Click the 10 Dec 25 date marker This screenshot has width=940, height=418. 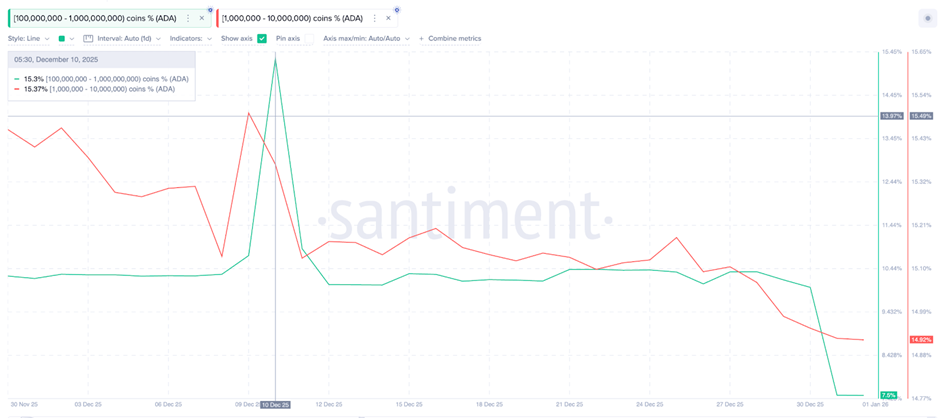click(x=275, y=405)
